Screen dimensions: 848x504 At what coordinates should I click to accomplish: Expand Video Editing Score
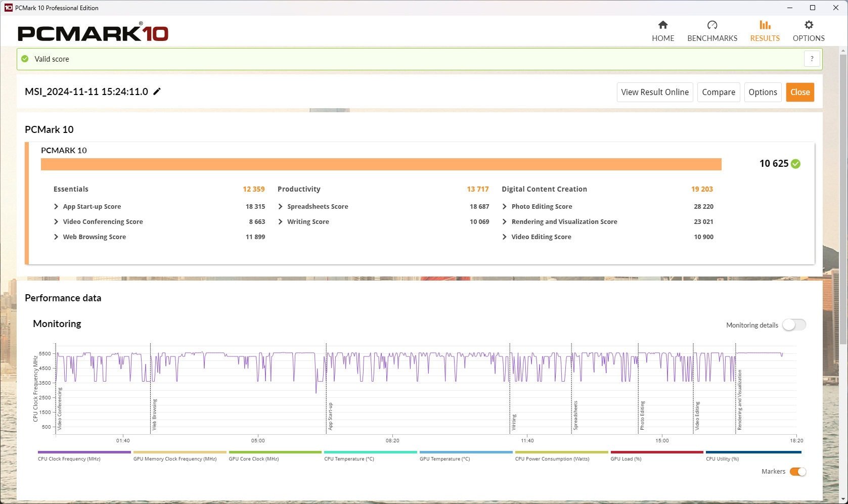(x=504, y=237)
